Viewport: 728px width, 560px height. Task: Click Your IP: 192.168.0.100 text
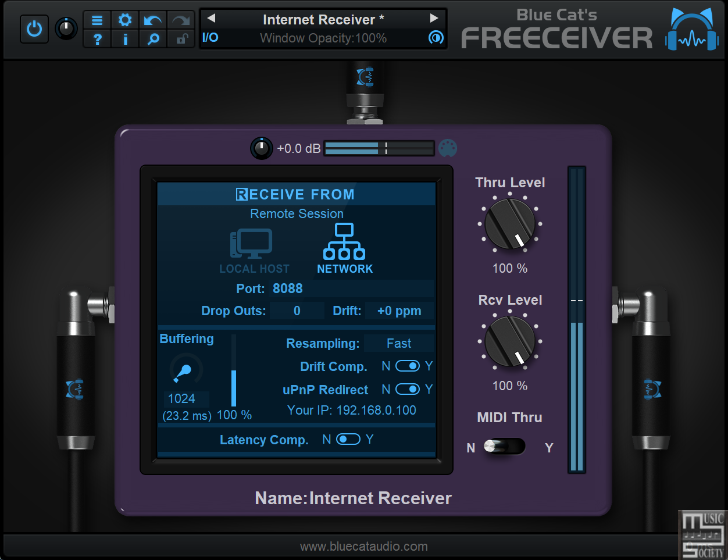tap(352, 410)
